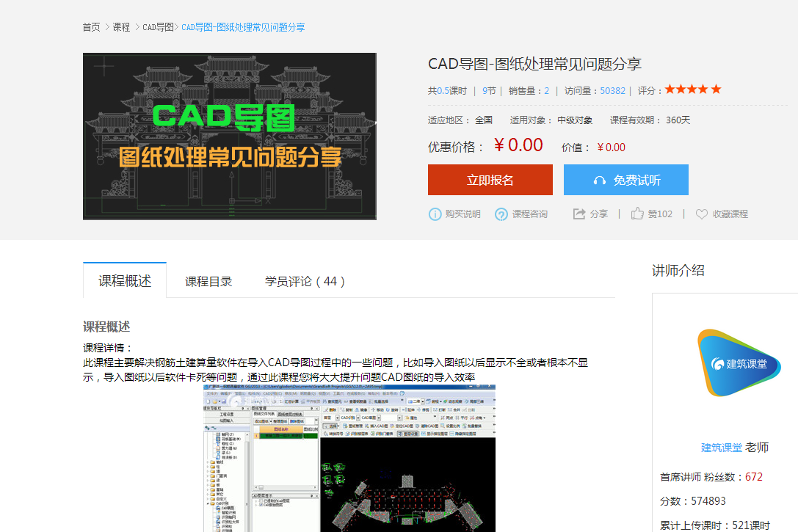Image resolution: width=798 pixels, height=532 pixels.
Task: Click the 讲师介绍 heading
Action: [x=678, y=271]
